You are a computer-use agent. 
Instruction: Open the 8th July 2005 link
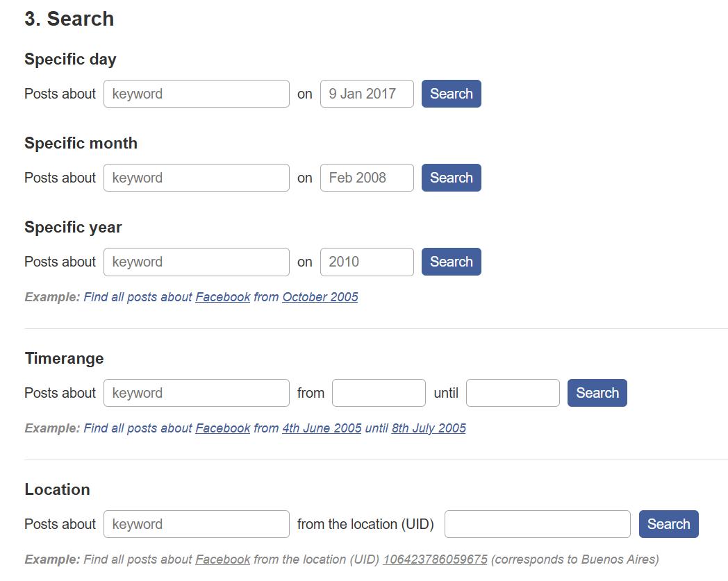[x=429, y=428]
